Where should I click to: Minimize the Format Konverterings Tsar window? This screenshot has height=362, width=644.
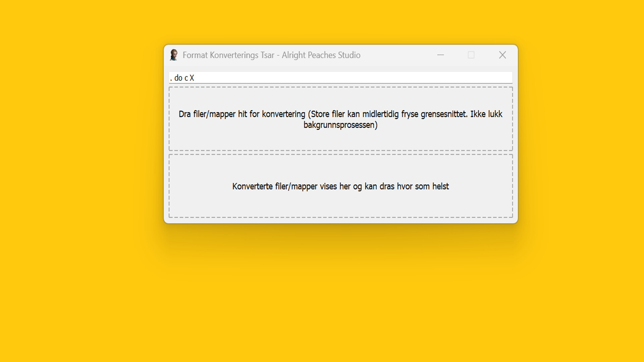coord(440,55)
